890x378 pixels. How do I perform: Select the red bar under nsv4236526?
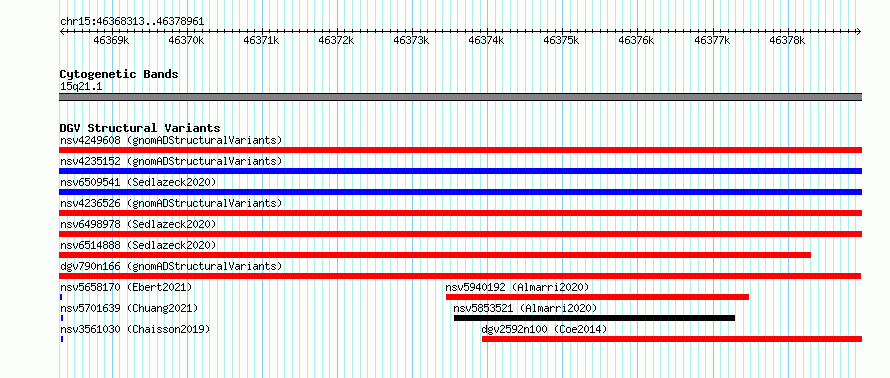[x=460, y=213]
